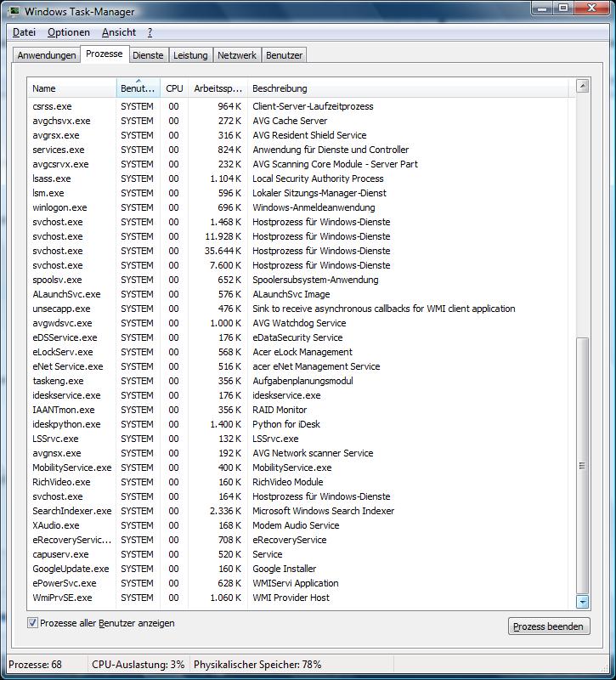
Task: Show the Benutzer tab
Action: tap(285, 55)
